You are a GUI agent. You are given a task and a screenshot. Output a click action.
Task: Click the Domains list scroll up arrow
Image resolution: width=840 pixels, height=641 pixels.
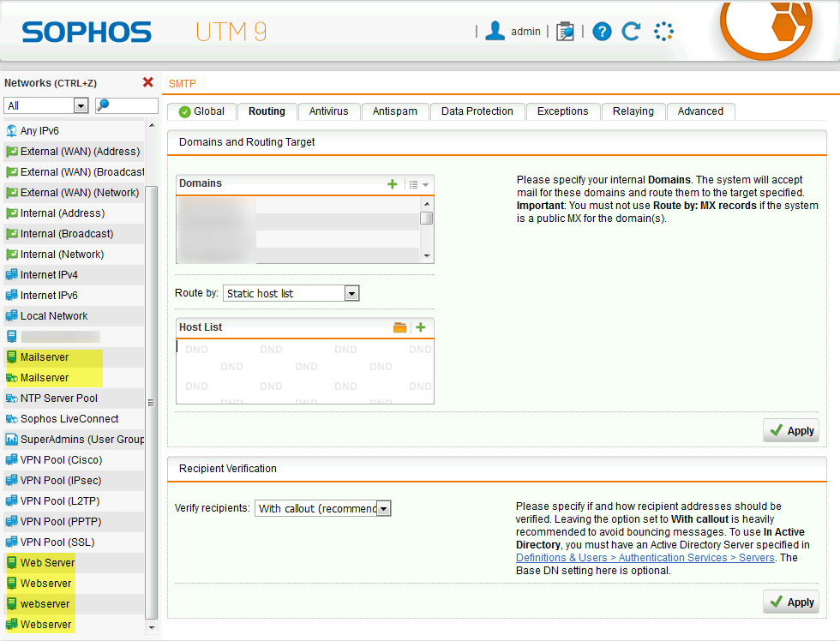(x=427, y=203)
